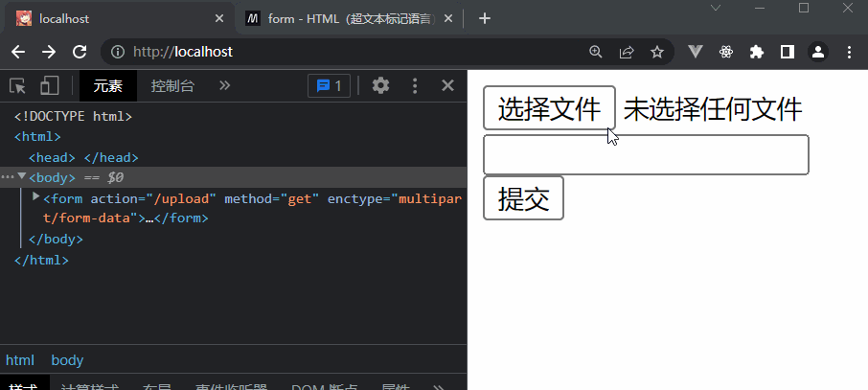Open the body node actions ellipsis

click(x=8, y=177)
